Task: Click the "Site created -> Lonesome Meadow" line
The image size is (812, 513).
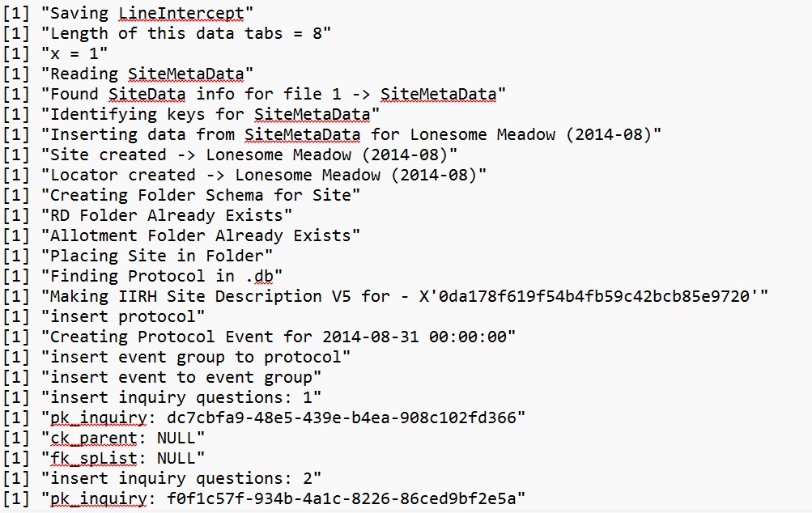Action: click(x=249, y=155)
